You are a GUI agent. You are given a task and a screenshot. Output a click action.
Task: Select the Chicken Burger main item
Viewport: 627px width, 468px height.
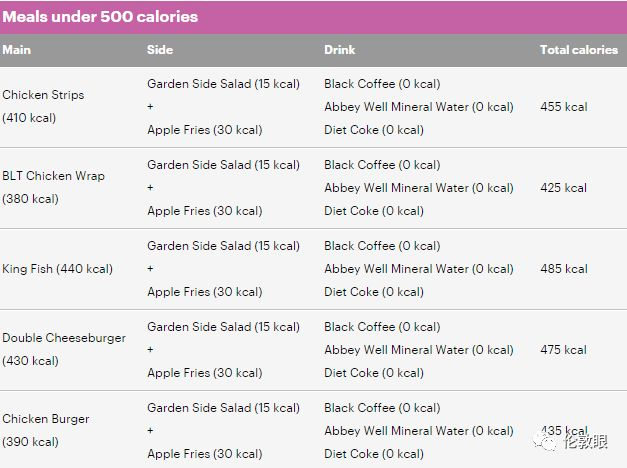pyautogui.click(x=46, y=419)
